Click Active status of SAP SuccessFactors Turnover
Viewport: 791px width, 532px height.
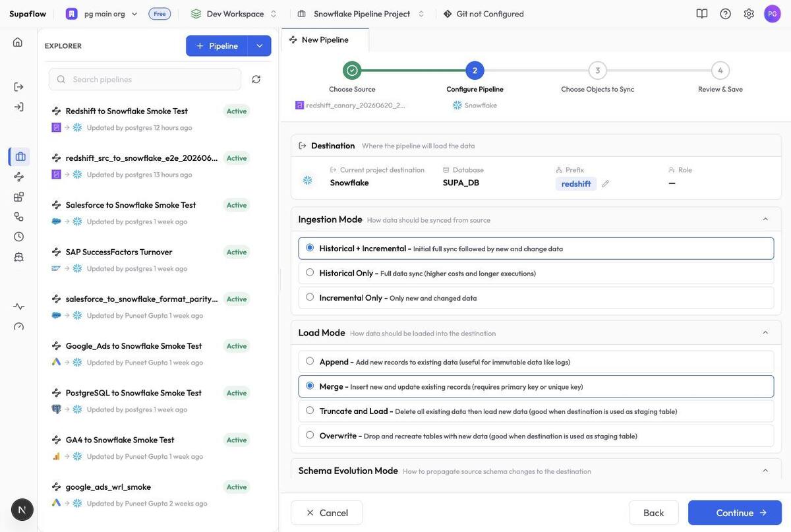point(237,252)
